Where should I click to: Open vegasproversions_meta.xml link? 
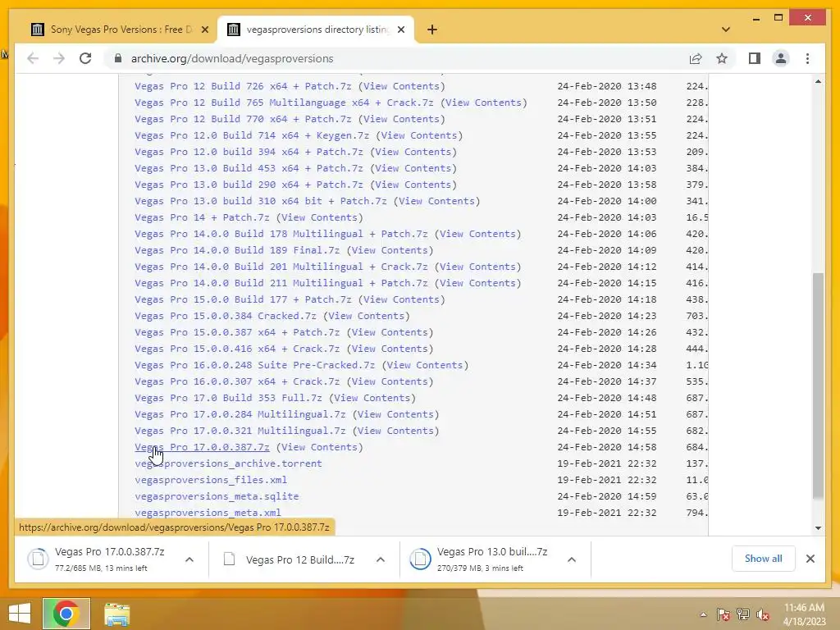coord(208,513)
